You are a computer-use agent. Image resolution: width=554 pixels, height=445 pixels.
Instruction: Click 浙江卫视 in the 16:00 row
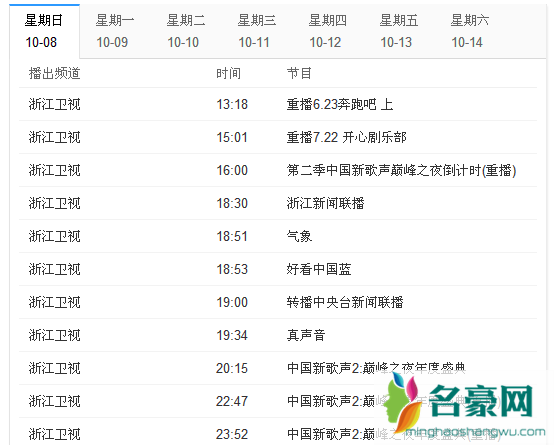point(54,170)
